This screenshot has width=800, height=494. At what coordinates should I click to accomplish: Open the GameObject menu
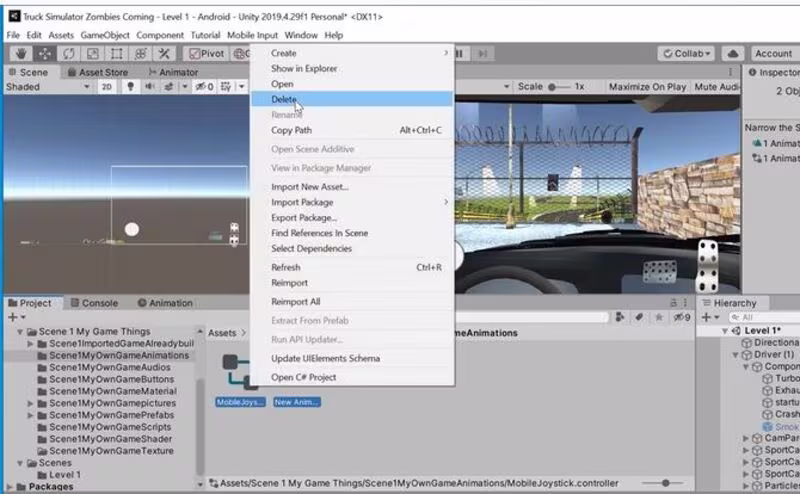click(105, 35)
